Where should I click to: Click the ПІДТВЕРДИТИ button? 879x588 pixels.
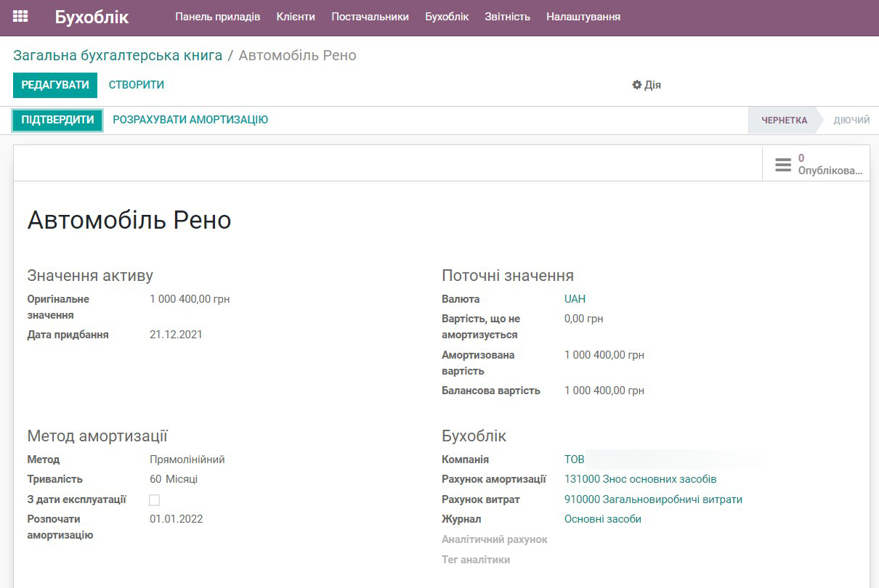point(57,120)
